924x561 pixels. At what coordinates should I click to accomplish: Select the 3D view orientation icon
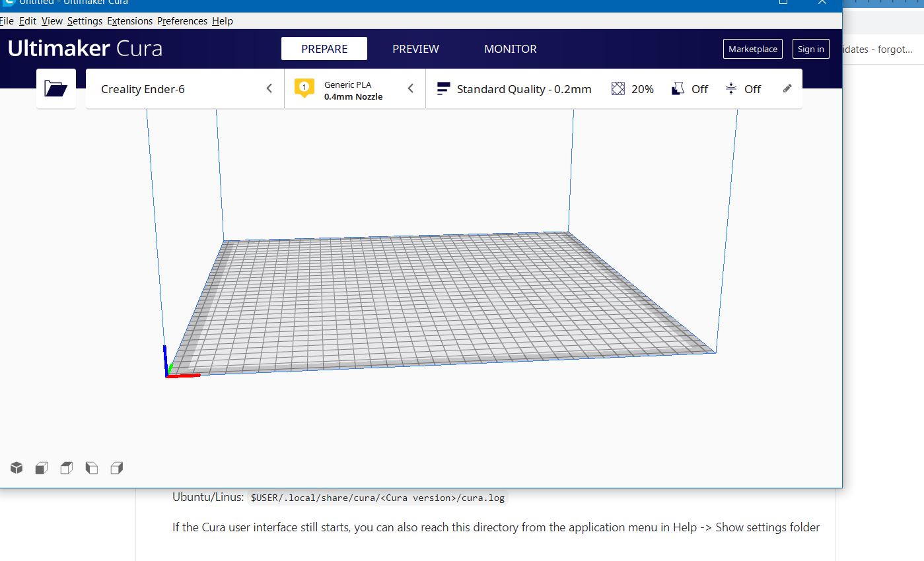[x=16, y=467]
